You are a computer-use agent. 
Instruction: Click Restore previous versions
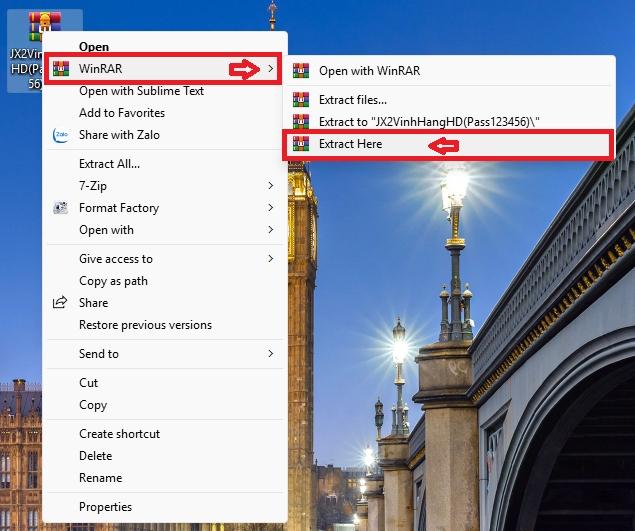tap(145, 325)
